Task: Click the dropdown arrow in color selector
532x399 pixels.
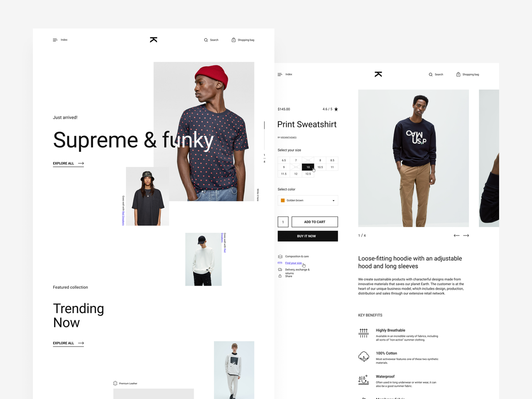Action: pos(333,201)
